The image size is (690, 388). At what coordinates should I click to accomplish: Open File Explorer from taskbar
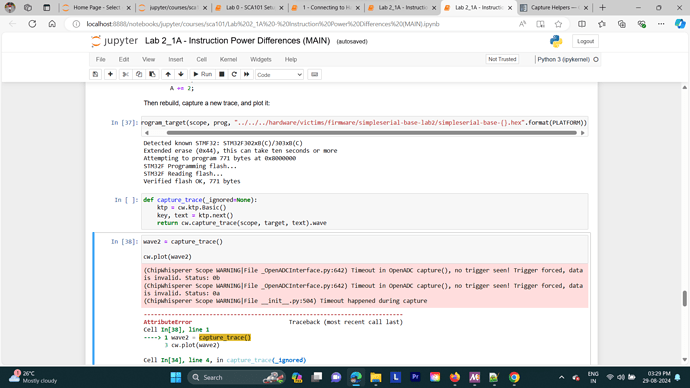[375, 377]
